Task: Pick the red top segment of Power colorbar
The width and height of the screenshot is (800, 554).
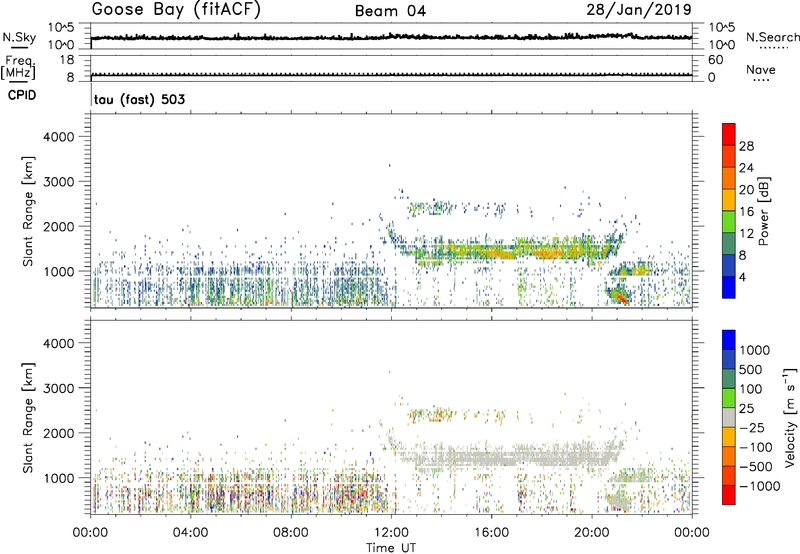Action: click(x=729, y=134)
